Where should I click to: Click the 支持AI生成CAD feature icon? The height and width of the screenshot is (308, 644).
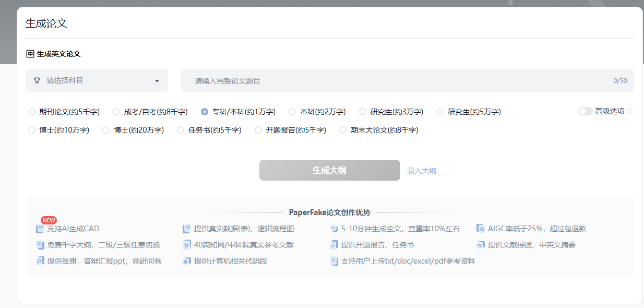click(x=40, y=229)
